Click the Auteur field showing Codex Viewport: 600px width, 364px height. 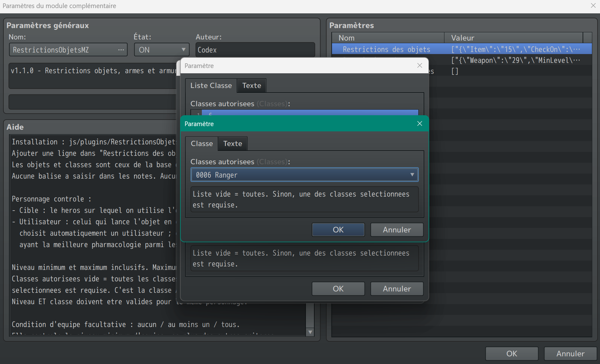point(255,50)
